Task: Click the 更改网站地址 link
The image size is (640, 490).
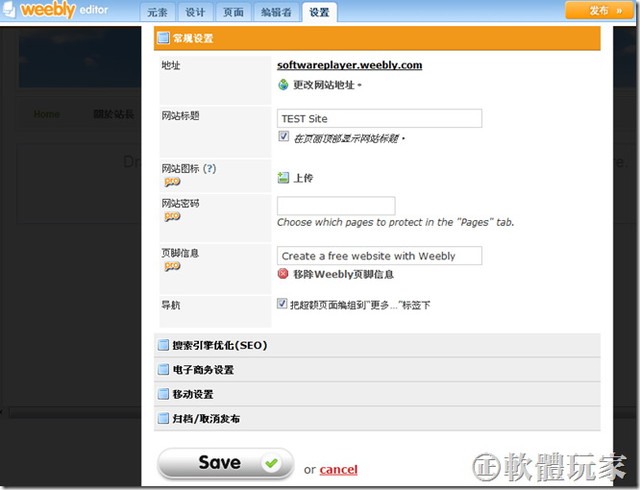Action: pos(324,85)
